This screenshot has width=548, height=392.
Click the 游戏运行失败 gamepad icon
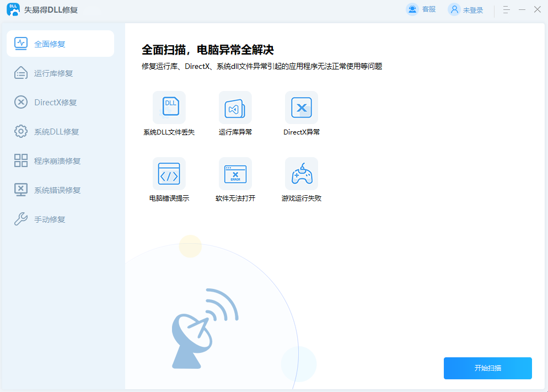[x=302, y=174]
